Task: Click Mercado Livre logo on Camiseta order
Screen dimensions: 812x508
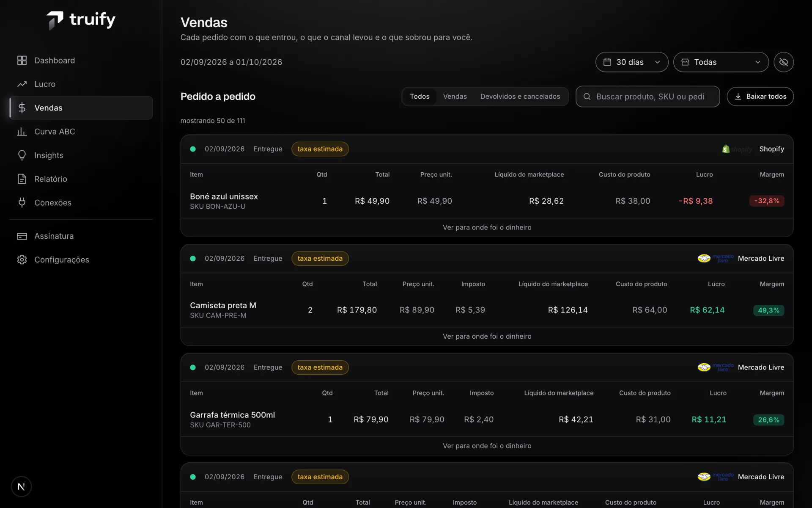Action: 716,258
